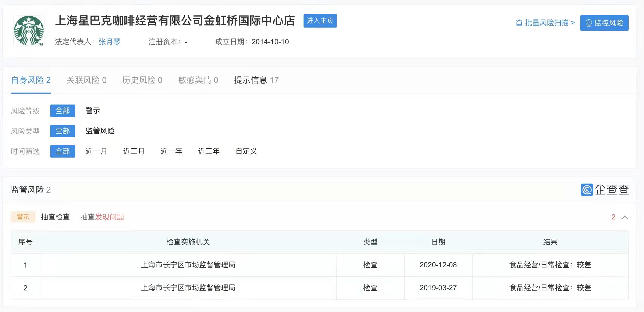Switch to 历史风险 tab
Image resolution: width=644 pixels, height=312 pixels.
click(142, 80)
